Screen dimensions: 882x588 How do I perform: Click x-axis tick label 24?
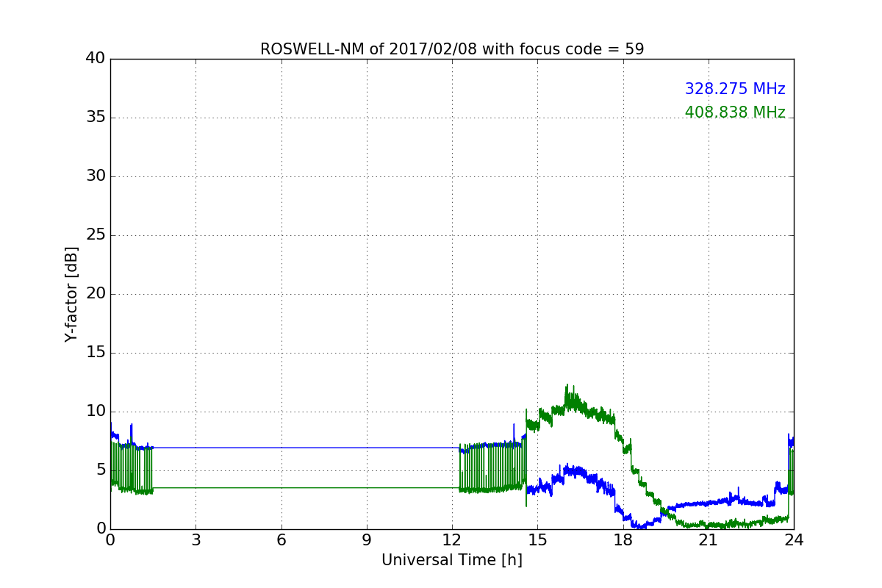(x=794, y=540)
